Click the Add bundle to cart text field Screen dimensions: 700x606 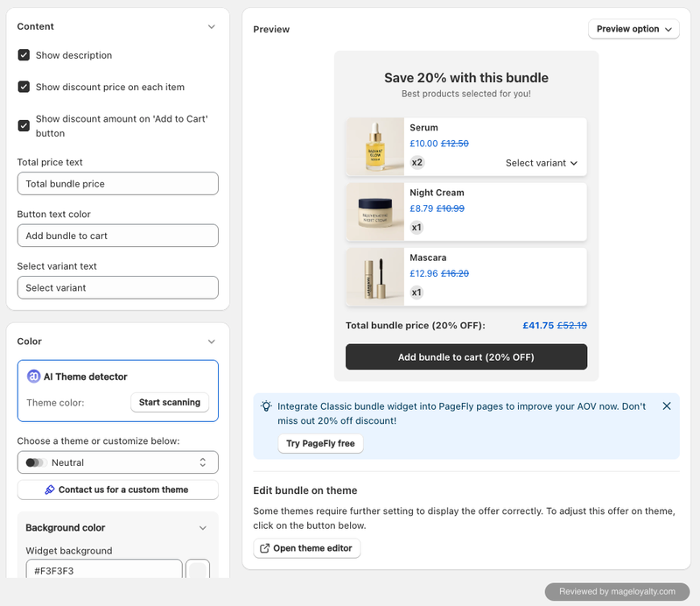click(x=118, y=236)
